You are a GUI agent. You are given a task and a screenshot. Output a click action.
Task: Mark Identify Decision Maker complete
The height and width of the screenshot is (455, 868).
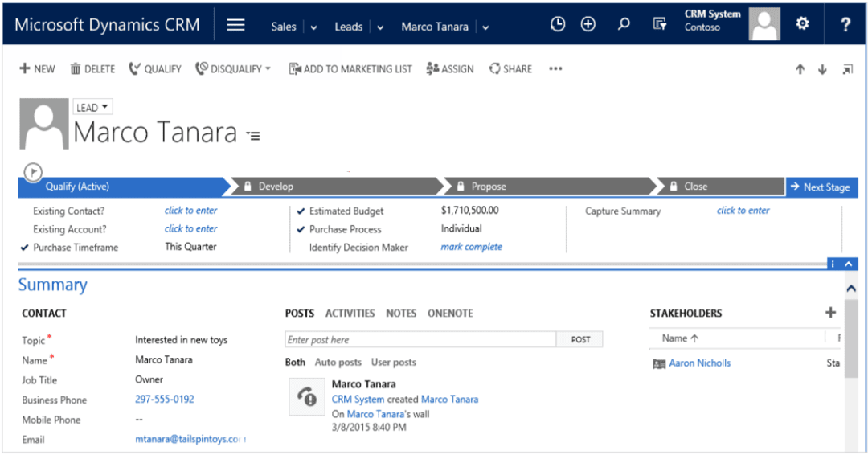(472, 247)
